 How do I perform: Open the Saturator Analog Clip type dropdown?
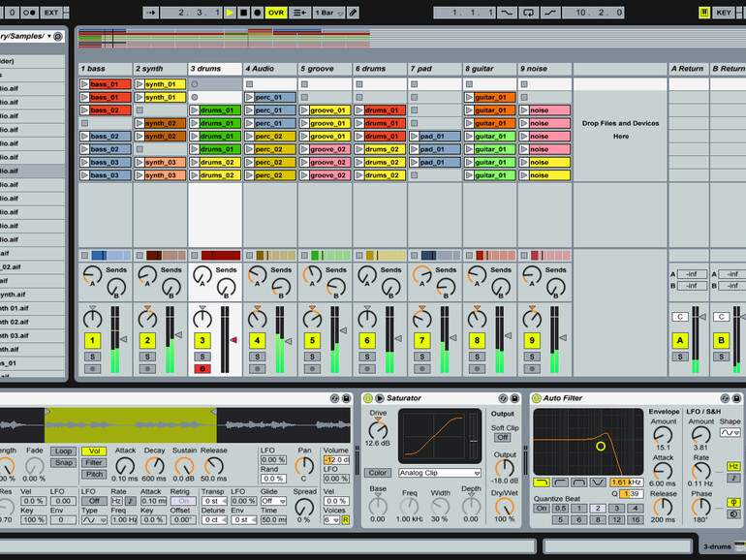coord(439,473)
